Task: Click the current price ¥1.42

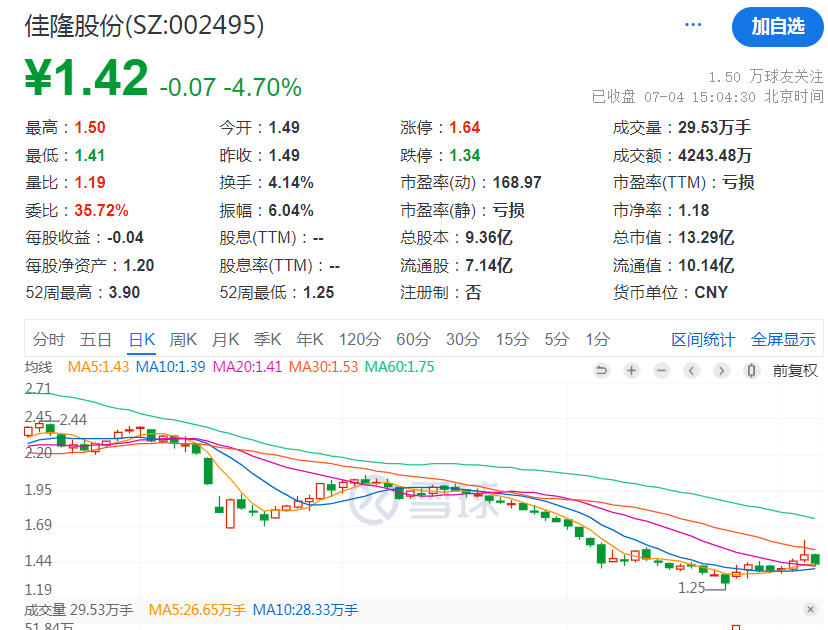Action: pyautogui.click(x=87, y=78)
